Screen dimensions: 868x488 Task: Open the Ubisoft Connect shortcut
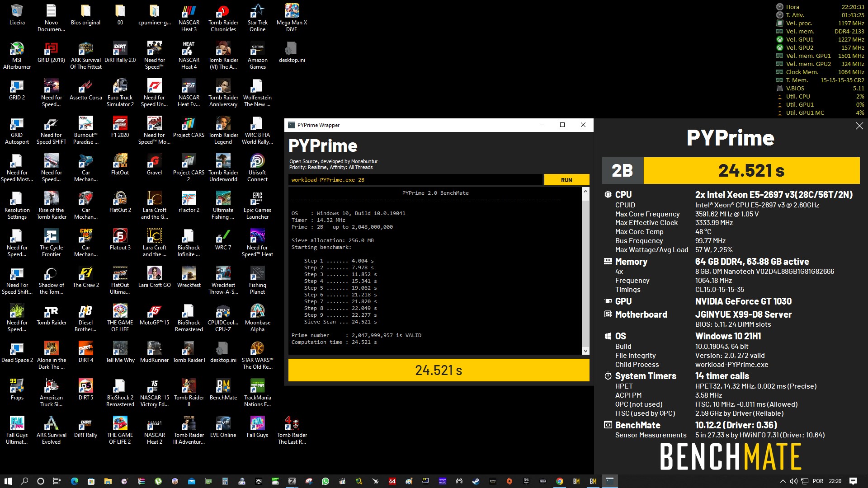pyautogui.click(x=257, y=168)
